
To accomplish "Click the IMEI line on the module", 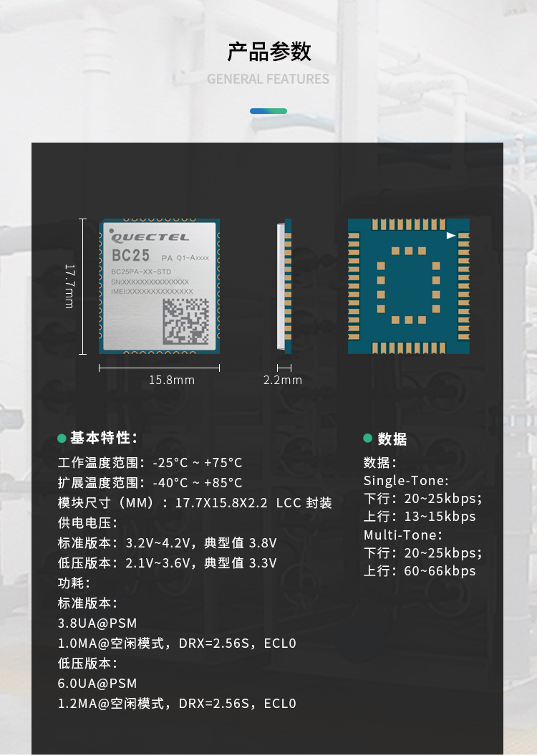I will [x=153, y=291].
